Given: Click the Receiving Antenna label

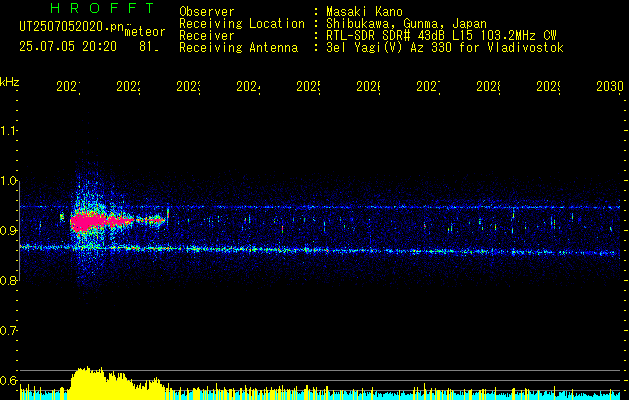Looking at the screenshot, I should coord(238,48).
